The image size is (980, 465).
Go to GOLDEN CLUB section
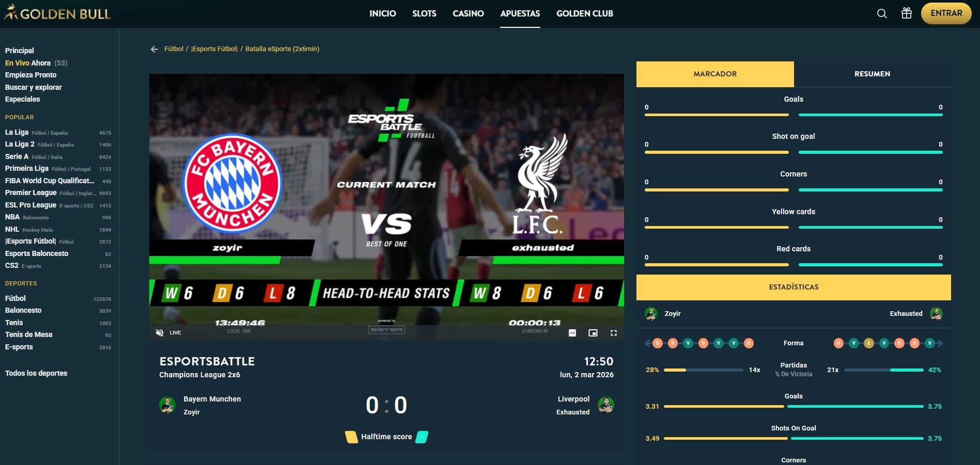coord(584,13)
